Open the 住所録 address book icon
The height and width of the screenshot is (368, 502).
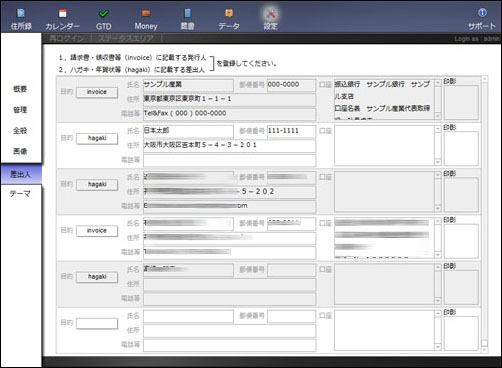click(21, 13)
